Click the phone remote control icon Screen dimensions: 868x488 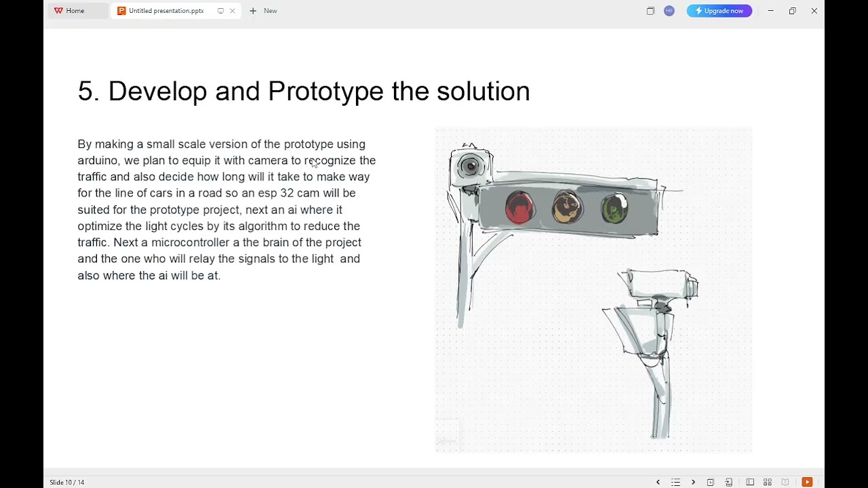tap(728, 483)
